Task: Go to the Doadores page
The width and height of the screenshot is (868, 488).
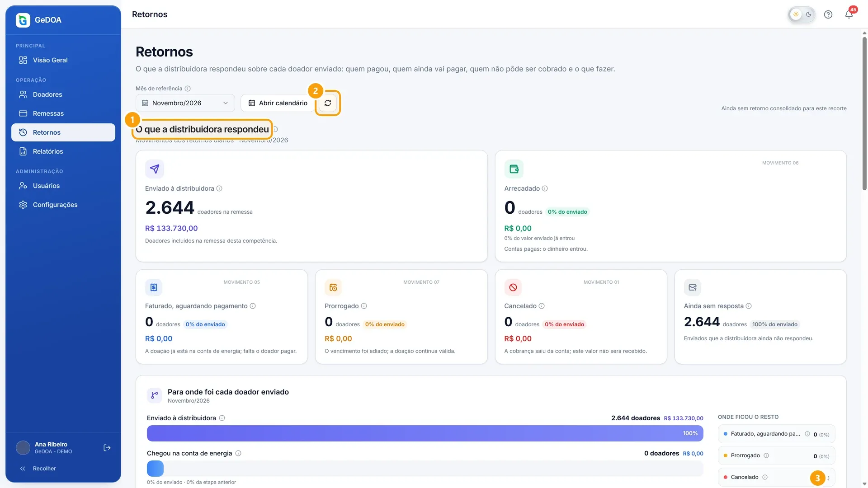Action: (63, 94)
